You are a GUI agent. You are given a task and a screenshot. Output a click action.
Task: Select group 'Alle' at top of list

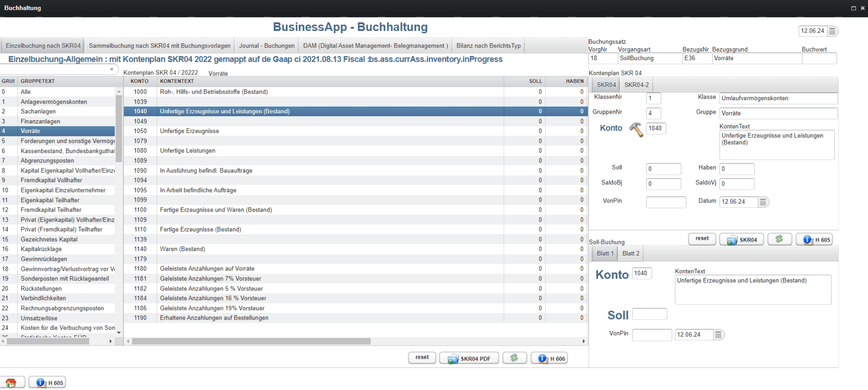(58, 92)
